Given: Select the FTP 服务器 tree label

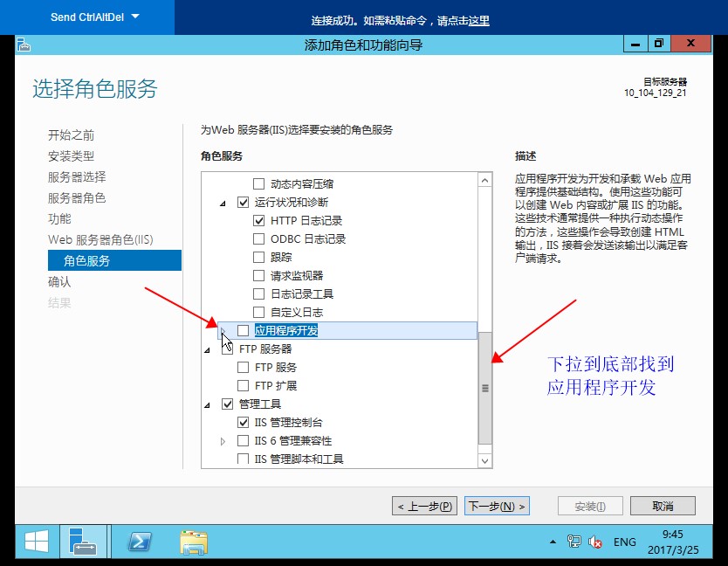Looking at the screenshot, I should (265, 349).
